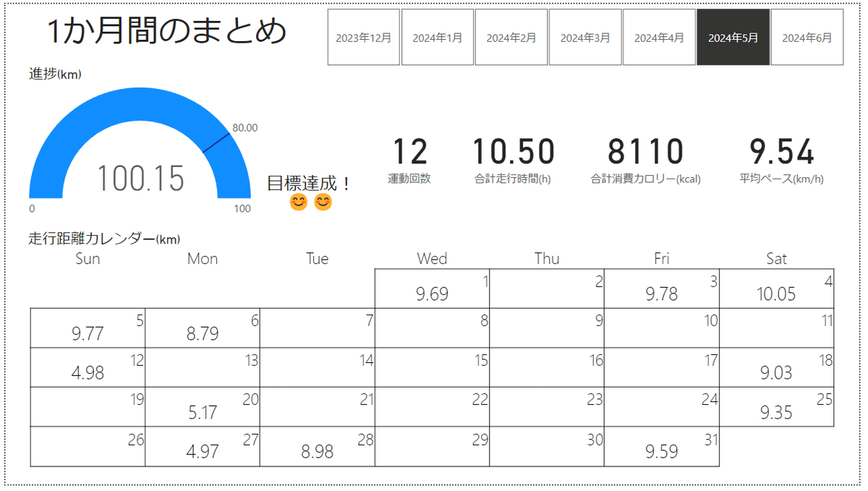Click the gauge maximum label 100
This screenshot has height=491, width=868.
tap(242, 209)
